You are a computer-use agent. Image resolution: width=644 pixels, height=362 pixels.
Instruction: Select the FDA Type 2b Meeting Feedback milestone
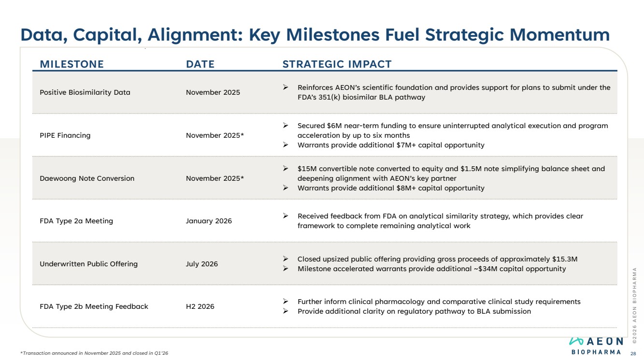pos(94,306)
